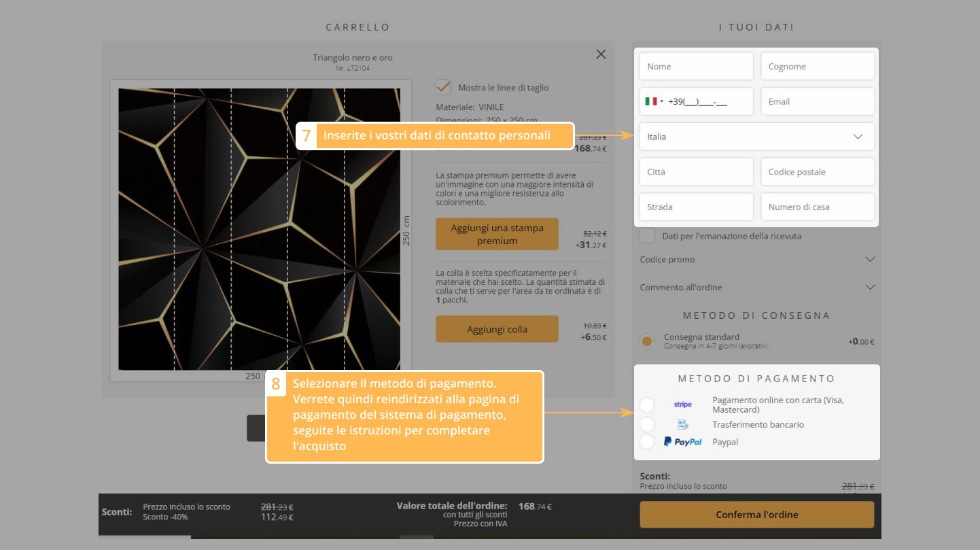Close the cart item with X icon
Image resolution: width=980 pixels, height=550 pixels.
(601, 54)
